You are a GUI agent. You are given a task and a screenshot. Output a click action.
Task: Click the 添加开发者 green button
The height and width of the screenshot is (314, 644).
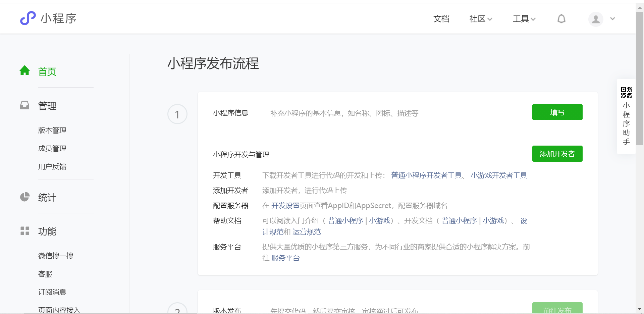pyautogui.click(x=557, y=154)
